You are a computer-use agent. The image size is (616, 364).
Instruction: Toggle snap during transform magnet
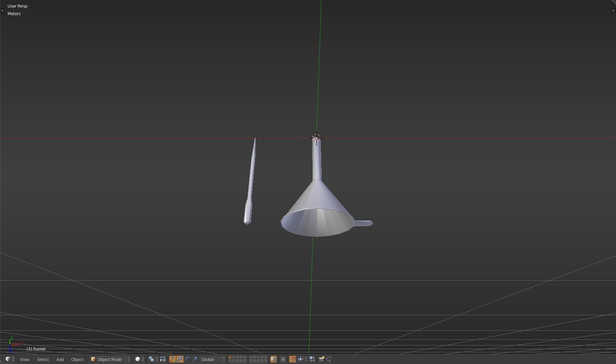tap(292, 359)
